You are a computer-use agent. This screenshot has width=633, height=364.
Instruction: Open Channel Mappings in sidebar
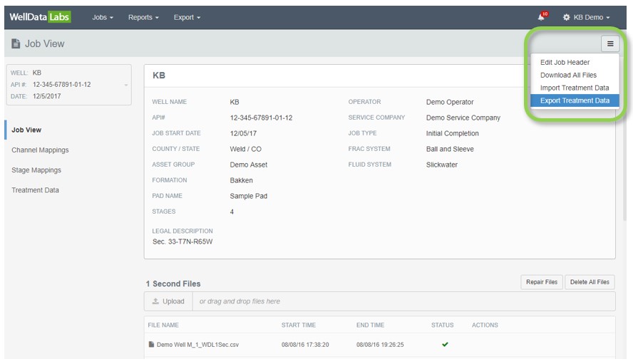[40, 150]
